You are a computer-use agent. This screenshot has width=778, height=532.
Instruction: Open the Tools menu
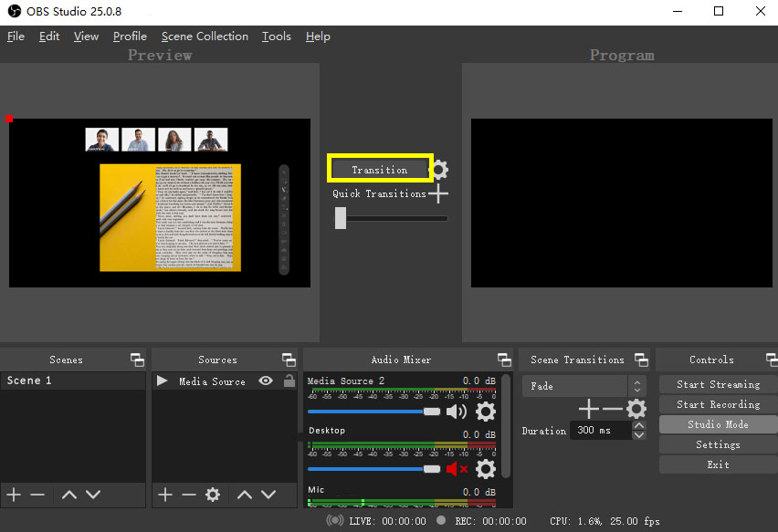coord(277,37)
